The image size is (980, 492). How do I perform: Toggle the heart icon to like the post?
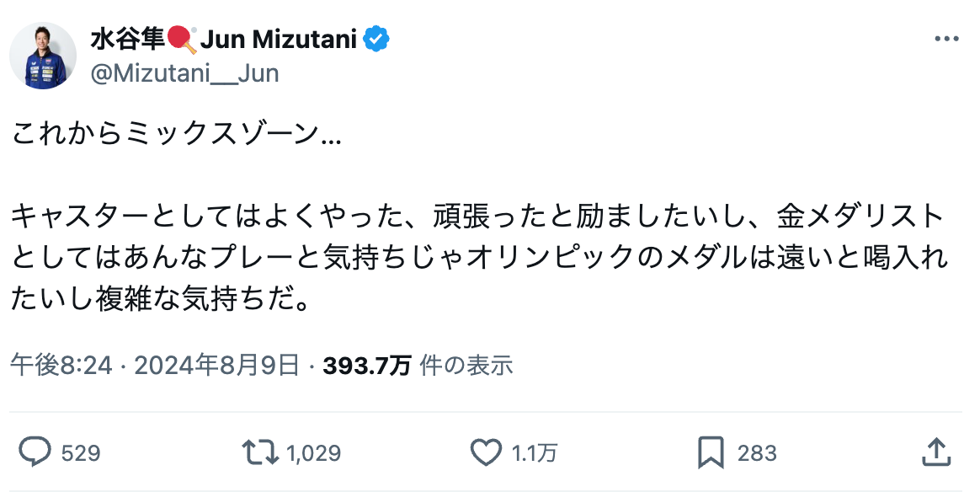click(486, 452)
